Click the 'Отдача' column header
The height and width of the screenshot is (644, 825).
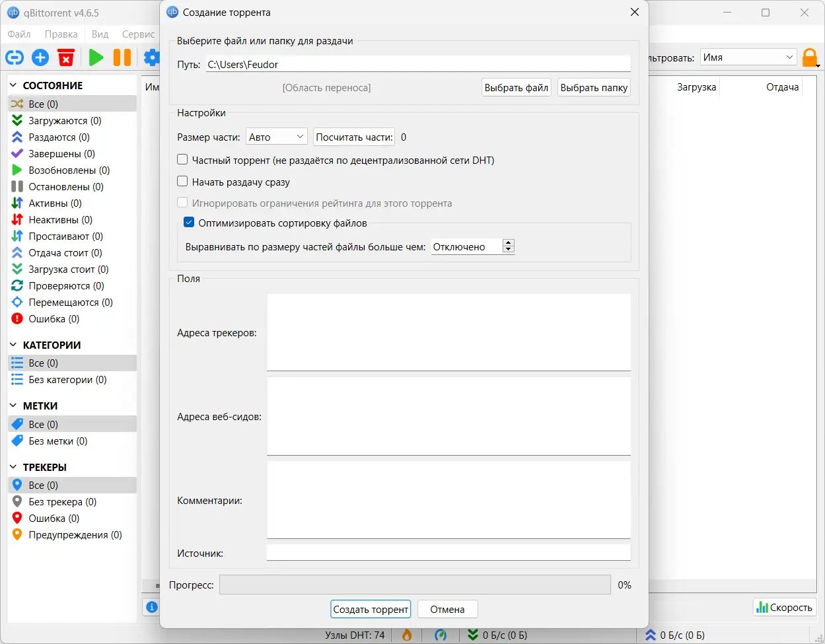782,87
